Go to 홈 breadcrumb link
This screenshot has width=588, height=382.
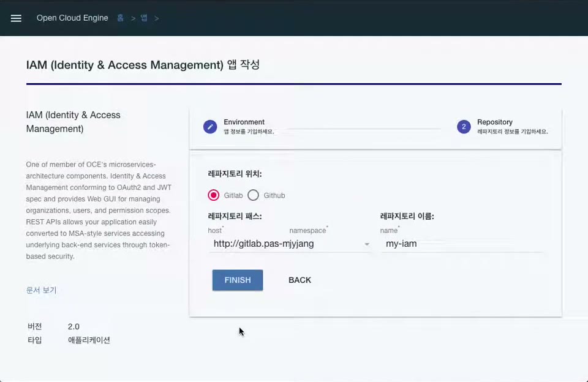pyautogui.click(x=120, y=18)
